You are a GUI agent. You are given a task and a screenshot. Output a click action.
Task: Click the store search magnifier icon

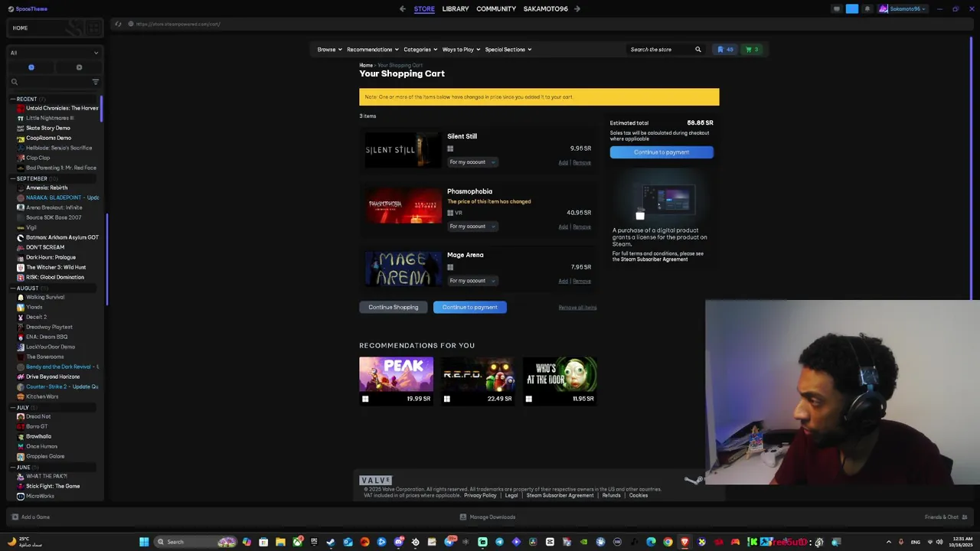698,50
